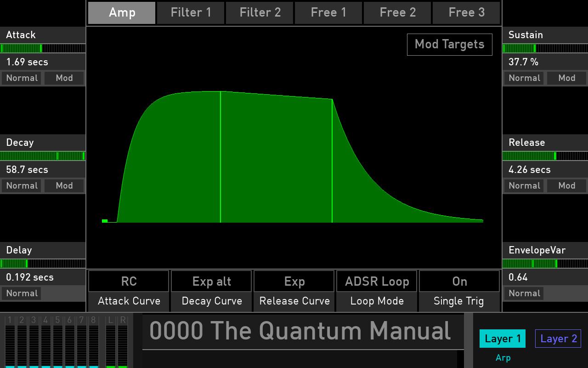Set Sustain to Normal mode
This screenshot has width=588, height=368.
[524, 78]
